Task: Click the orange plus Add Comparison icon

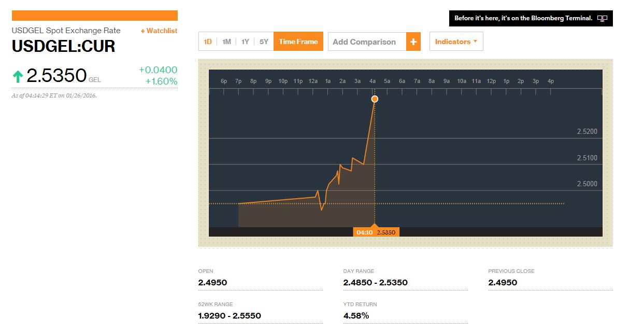Action: (413, 42)
